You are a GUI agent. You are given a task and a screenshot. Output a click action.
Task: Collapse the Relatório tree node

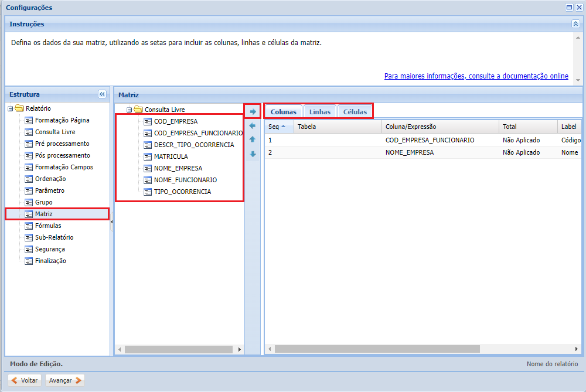(x=11, y=108)
